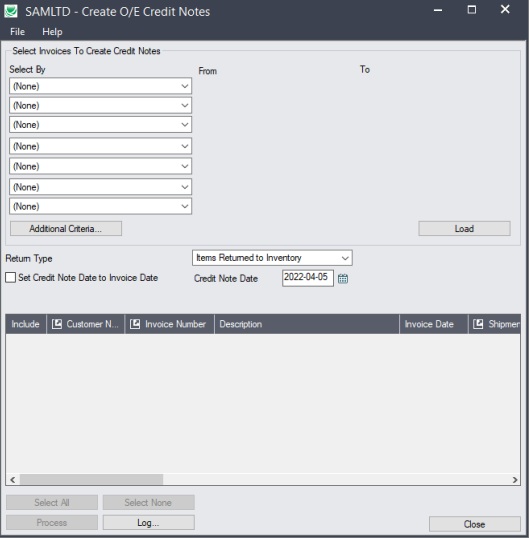Click the drill-down icon in Customer Number column header
Image resolution: width=529 pixels, height=538 pixels.
[57, 324]
